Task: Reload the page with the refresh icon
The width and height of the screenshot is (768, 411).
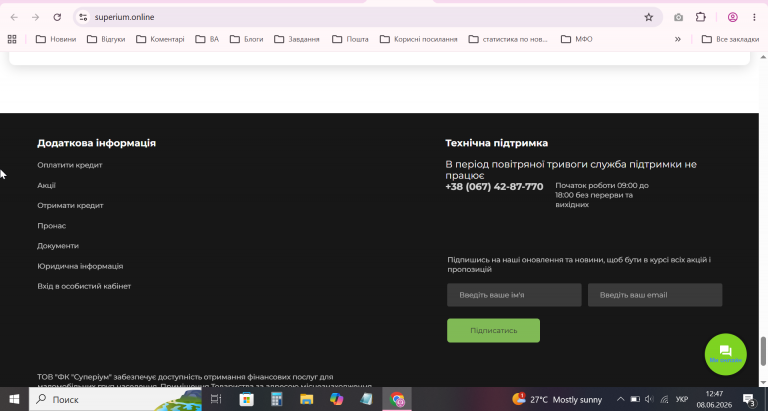Action: [x=57, y=17]
